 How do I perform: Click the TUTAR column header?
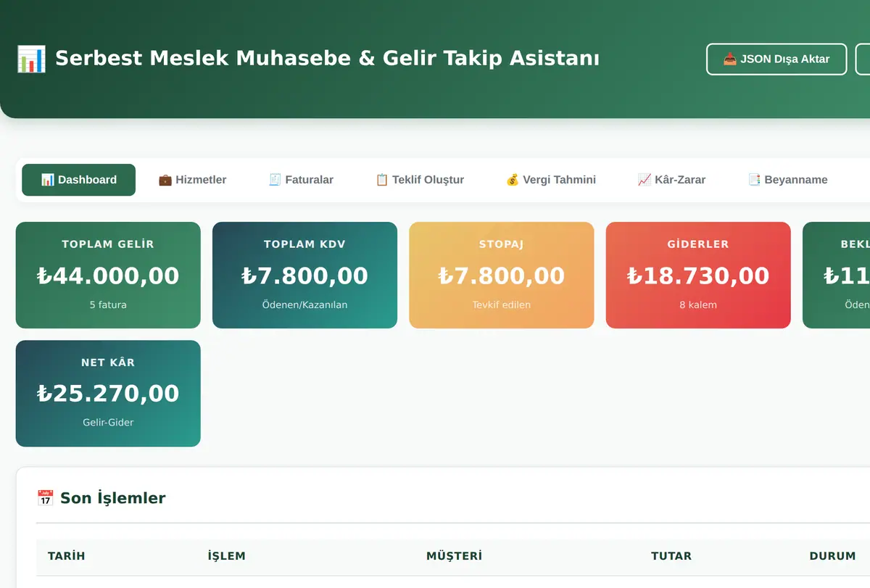671,556
